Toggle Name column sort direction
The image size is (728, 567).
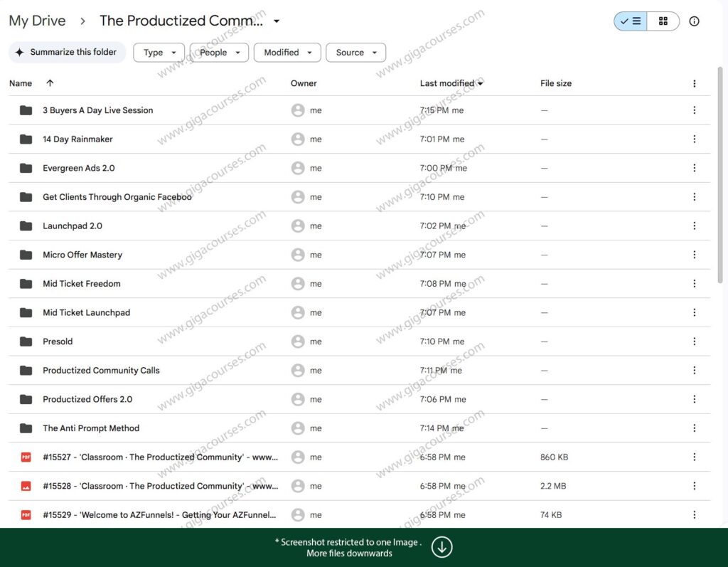[x=49, y=83]
